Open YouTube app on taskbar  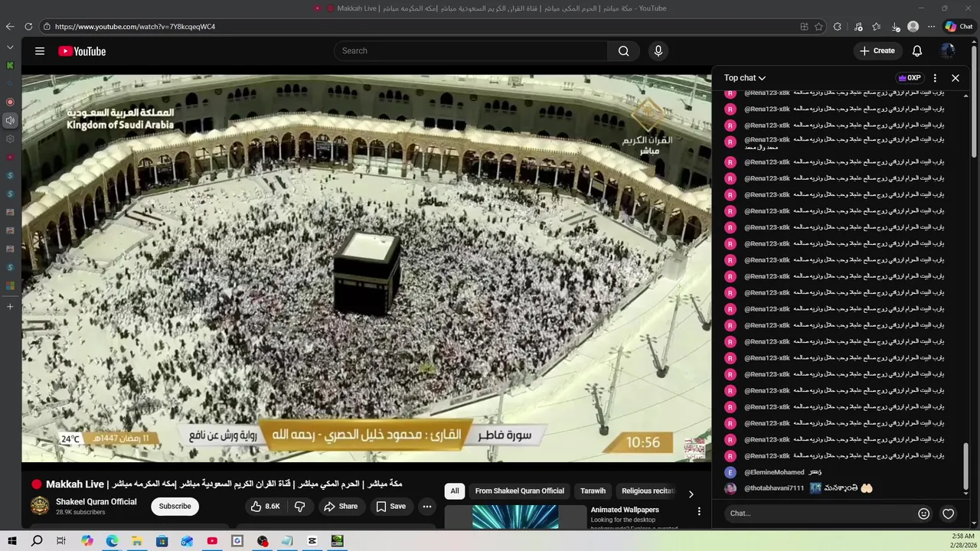click(212, 541)
